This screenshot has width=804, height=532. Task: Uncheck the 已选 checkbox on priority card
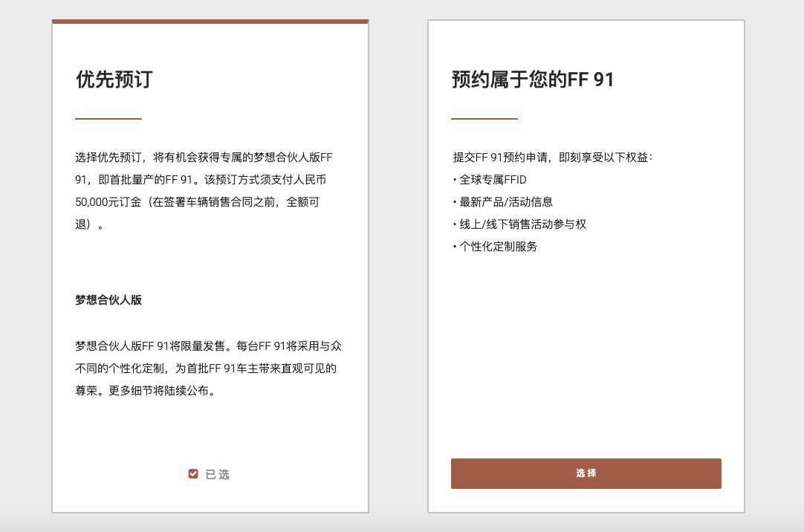pos(193,474)
